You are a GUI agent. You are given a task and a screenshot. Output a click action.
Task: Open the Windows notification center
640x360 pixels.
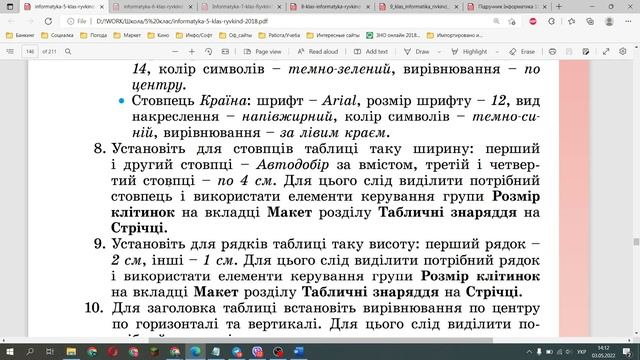(x=627, y=351)
